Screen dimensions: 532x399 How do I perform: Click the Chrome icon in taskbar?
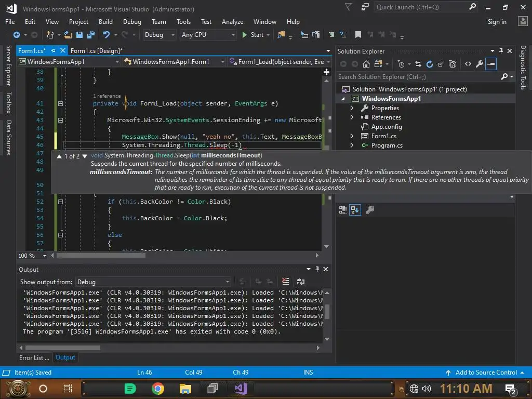pyautogui.click(x=158, y=389)
